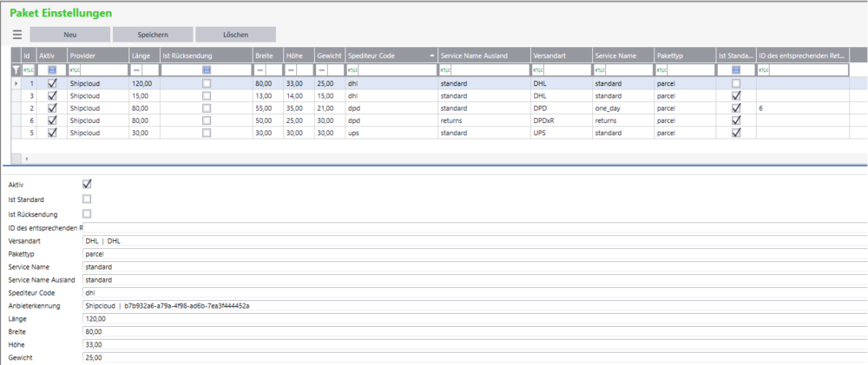The image size is (868, 365).
Task: Click the Ist Rücksendung column filter icon
Action: [206, 69]
